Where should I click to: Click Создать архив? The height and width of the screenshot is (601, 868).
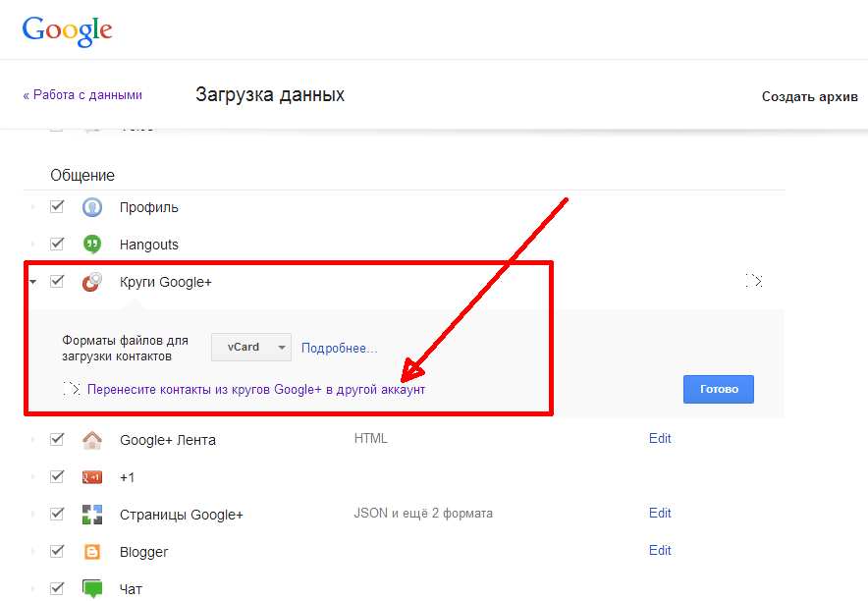point(809,96)
